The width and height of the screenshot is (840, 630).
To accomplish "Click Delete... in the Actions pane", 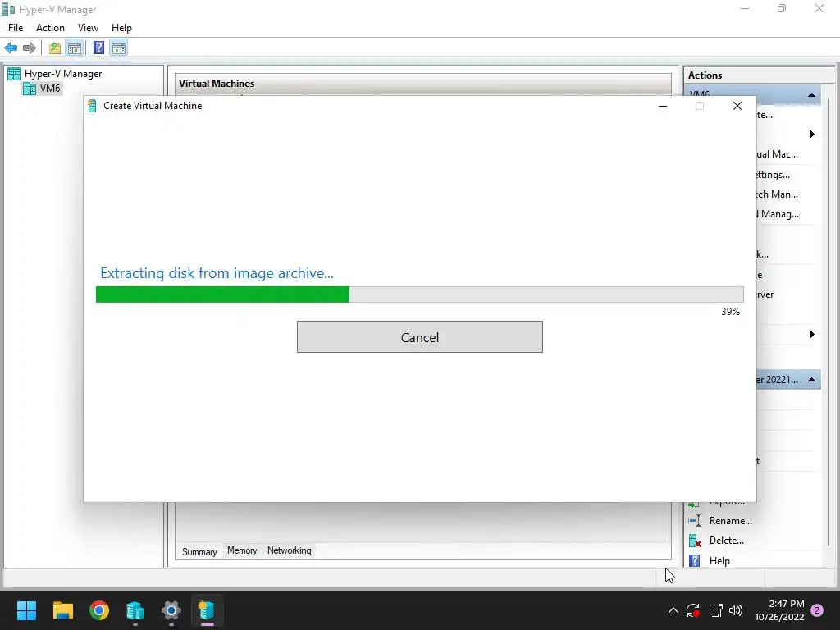I will click(x=727, y=541).
